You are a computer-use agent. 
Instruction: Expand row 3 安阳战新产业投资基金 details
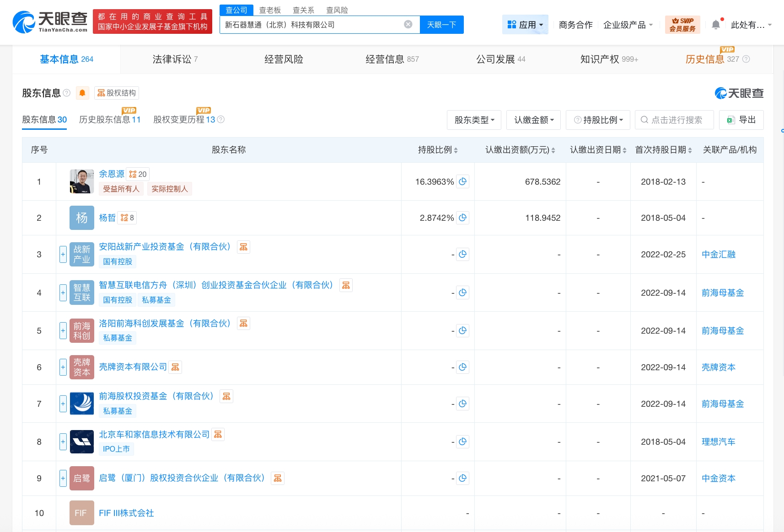(63, 254)
